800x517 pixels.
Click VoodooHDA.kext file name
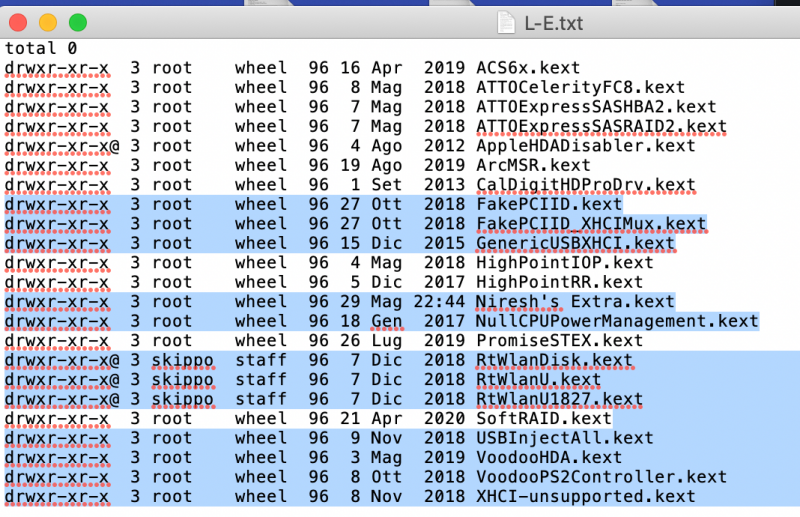pyautogui.click(x=549, y=457)
